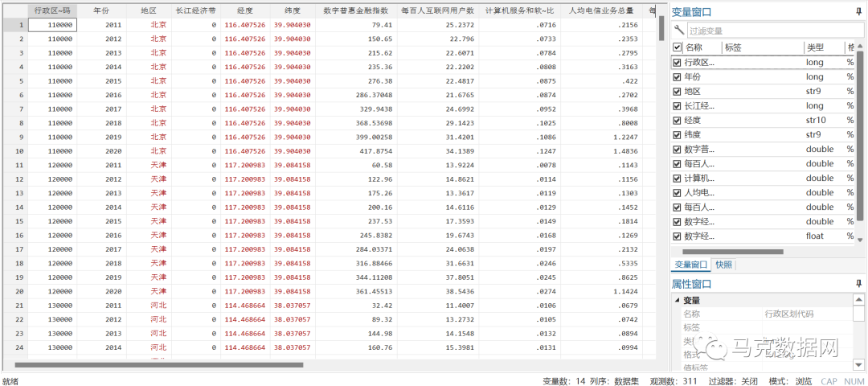Viewport: 868px width, 386px height.
Task: Click the data grid horizontal scrollbar thumb
Action: (x=159, y=365)
